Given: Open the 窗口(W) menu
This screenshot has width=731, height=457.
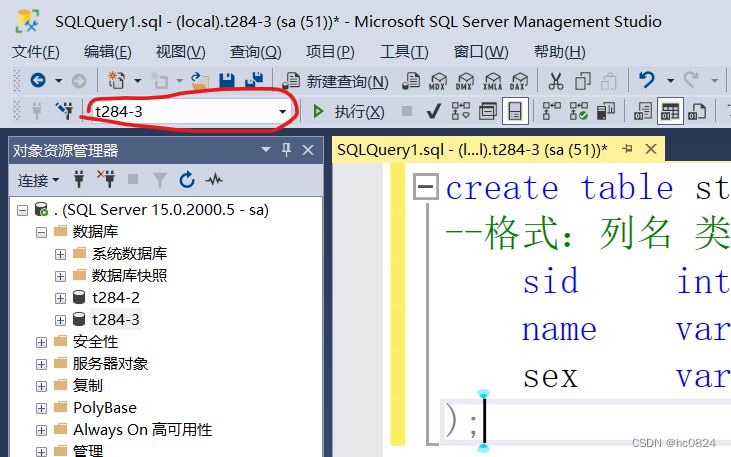Looking at the screenshot, I should pyautogui.click(x=481, y=52).
